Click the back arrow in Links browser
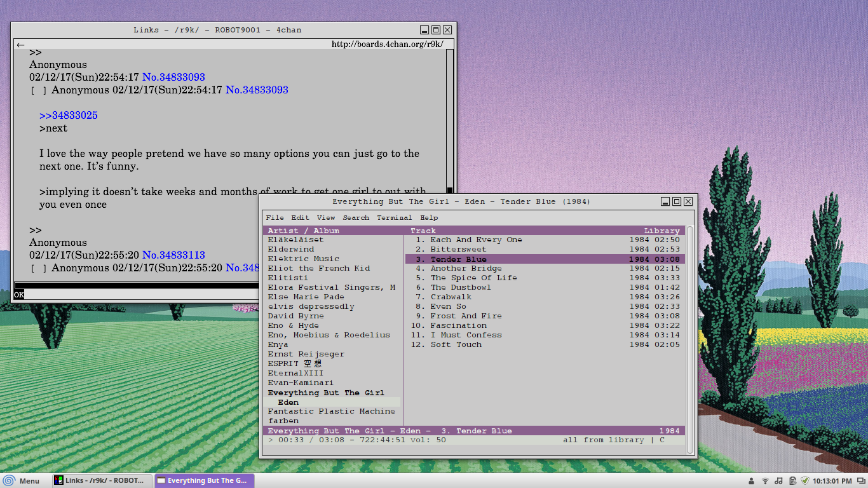This screenshot has width=868, height=488. [20, 44]
